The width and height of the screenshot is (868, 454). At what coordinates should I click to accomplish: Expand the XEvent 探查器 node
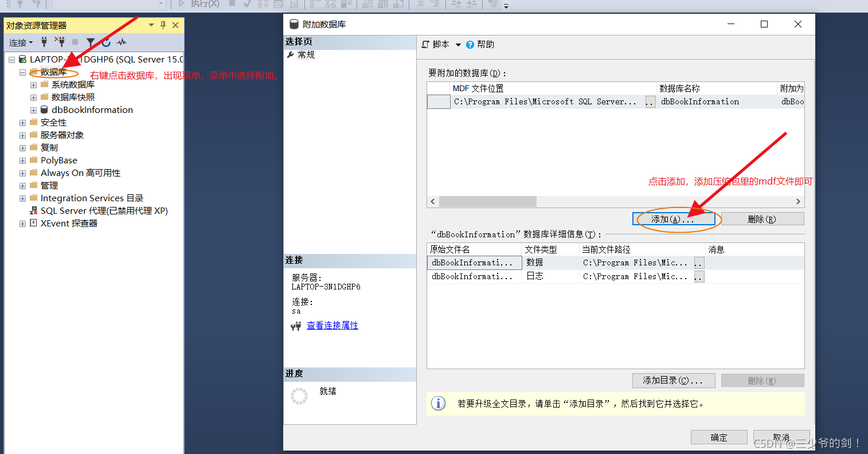pos(22,224)
